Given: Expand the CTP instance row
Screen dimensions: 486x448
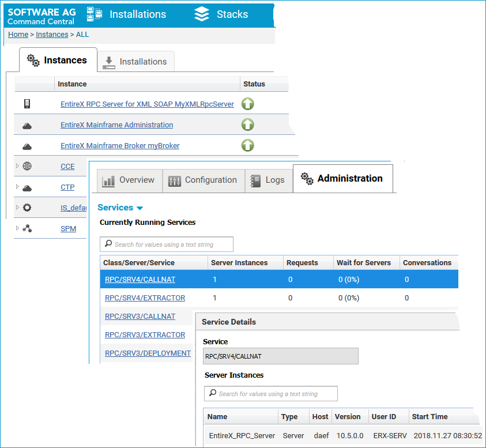Looking at the screenshot, I should click(17, 187).
